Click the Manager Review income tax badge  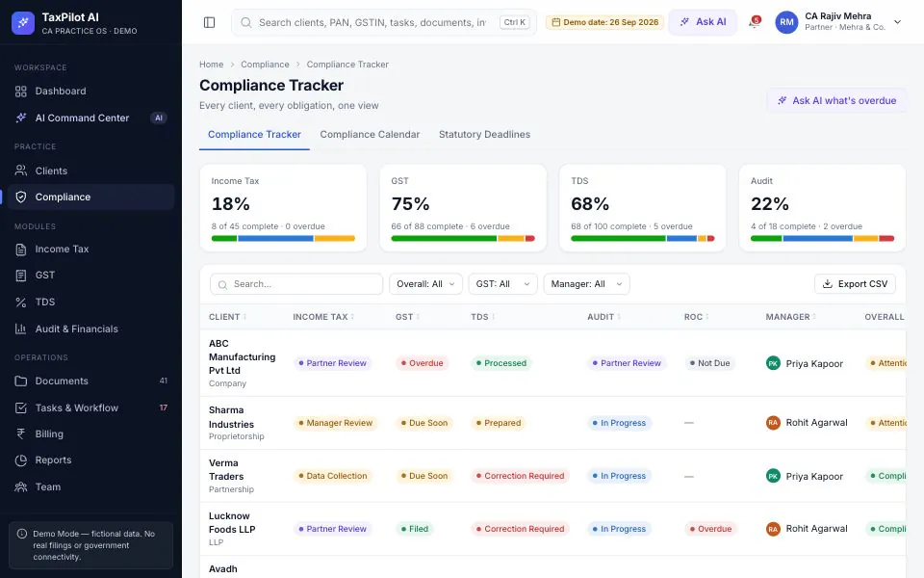[335, 423]
